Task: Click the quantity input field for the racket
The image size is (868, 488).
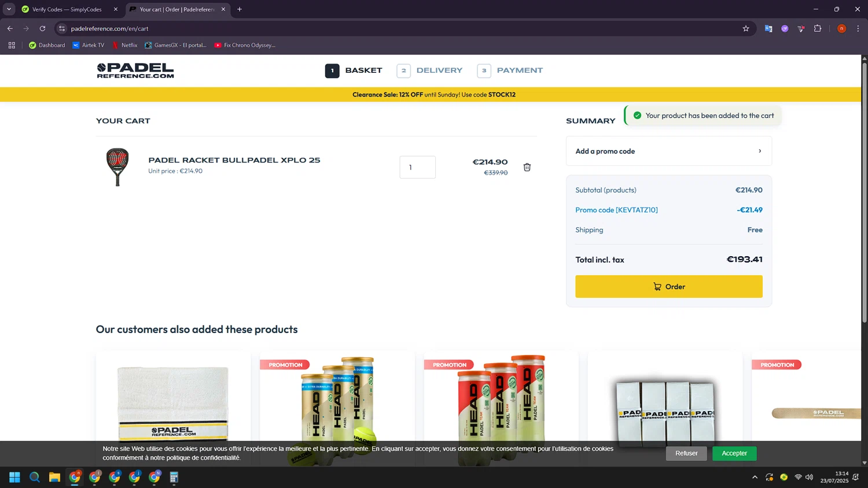Action: pyautogui.click(x=417, y=167)
